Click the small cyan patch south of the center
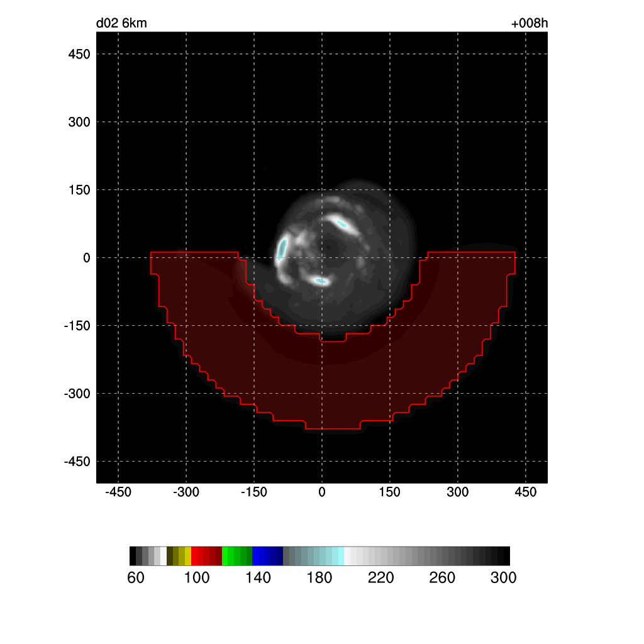This screenshot has height=644, width=644. (321, 281)
